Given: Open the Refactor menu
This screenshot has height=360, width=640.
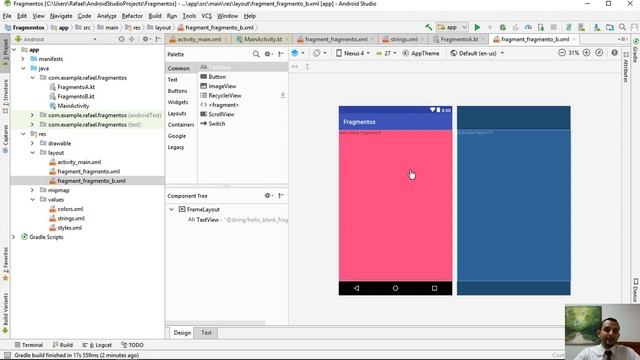Looking at the screenshot, I should coord(132,16).
